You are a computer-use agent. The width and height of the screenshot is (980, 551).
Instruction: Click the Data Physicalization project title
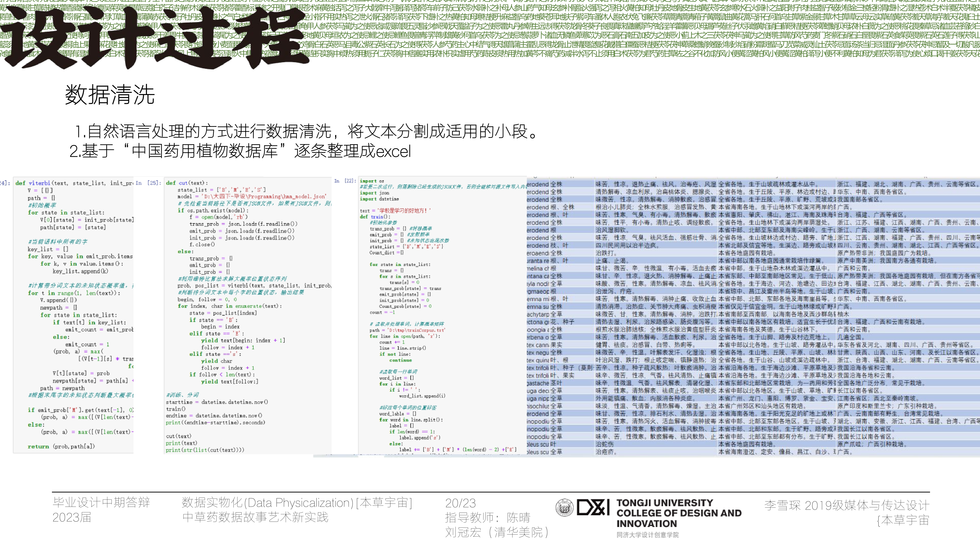coord(297,503)
